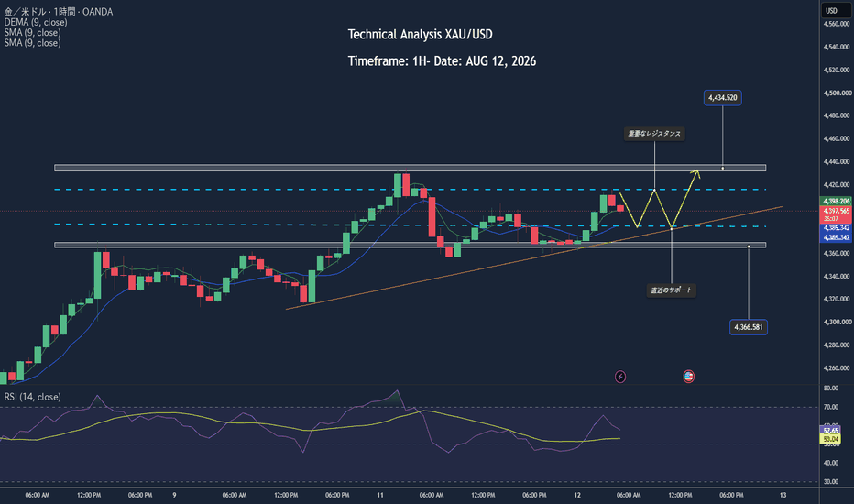
Task: Click the 4,560.000 price axis label
Action: 836,24
